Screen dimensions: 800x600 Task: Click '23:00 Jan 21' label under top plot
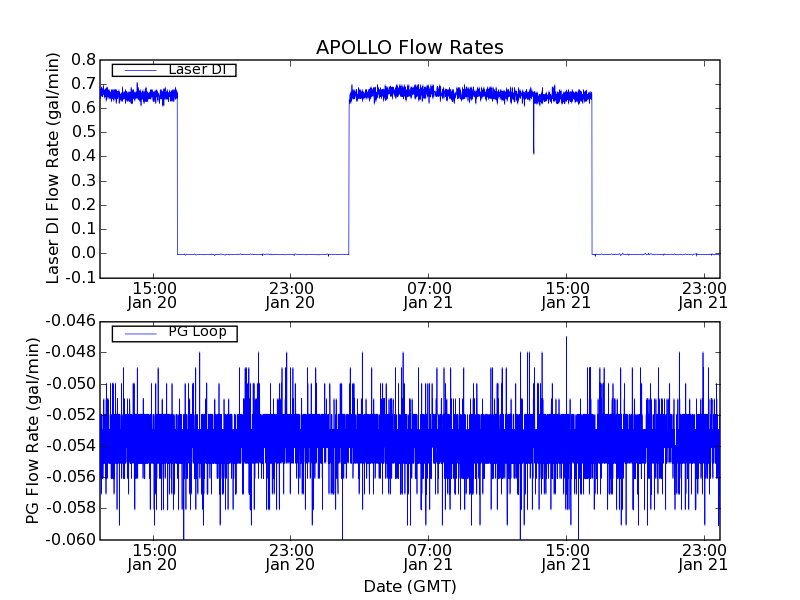pos(703,295)
